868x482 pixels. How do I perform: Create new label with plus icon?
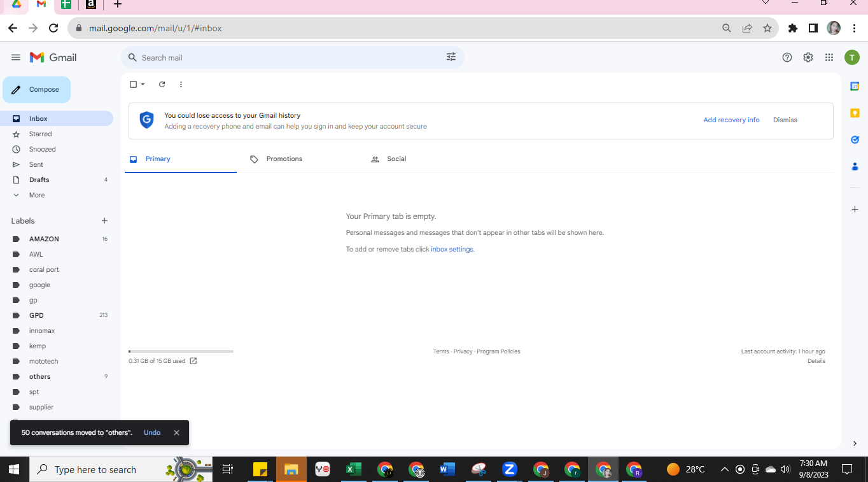105,221
